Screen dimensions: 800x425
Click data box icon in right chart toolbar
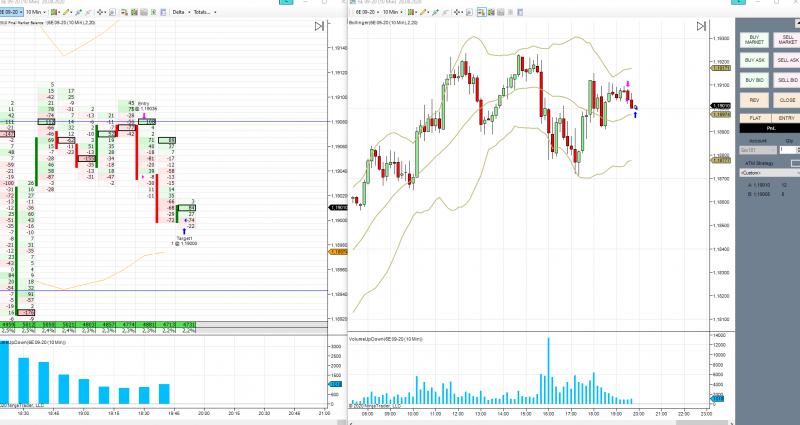[x=491, y=12]
